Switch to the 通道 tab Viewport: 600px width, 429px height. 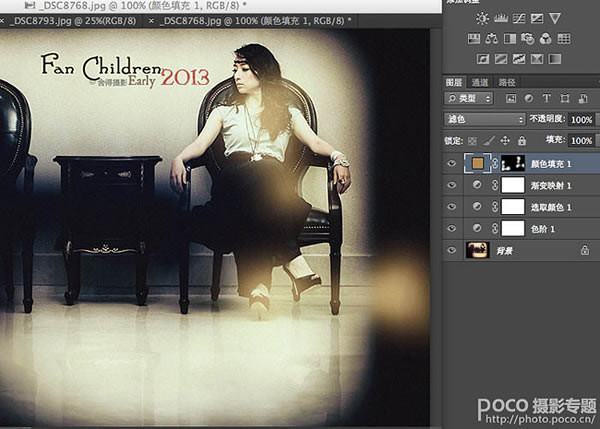point(479,82)
